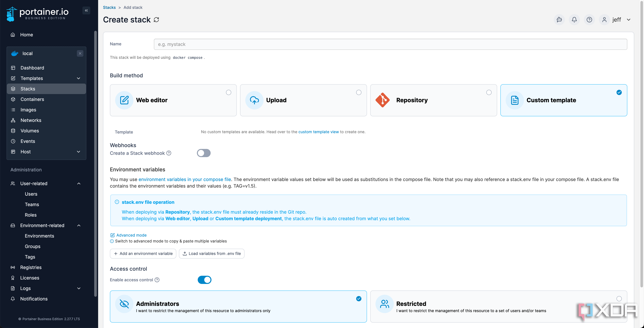Click the Stack webhook help tooltip icon
This screenshot has height=328, width=644.
point(169,153)
